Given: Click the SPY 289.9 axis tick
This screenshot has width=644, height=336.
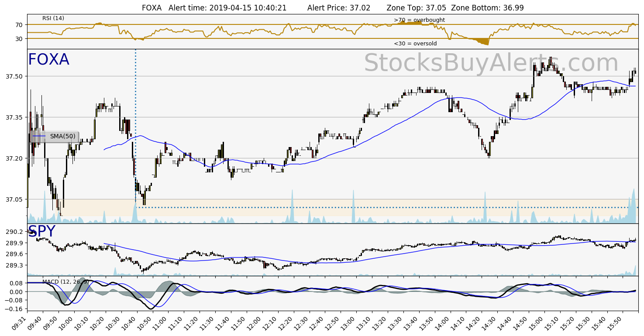Looking at the screenshot, I should pos(14,243).
